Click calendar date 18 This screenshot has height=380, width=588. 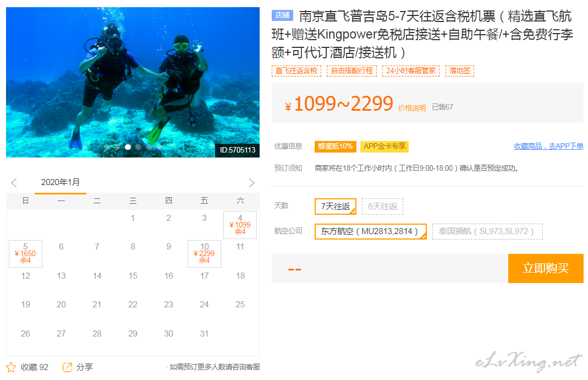pos(240,276)
